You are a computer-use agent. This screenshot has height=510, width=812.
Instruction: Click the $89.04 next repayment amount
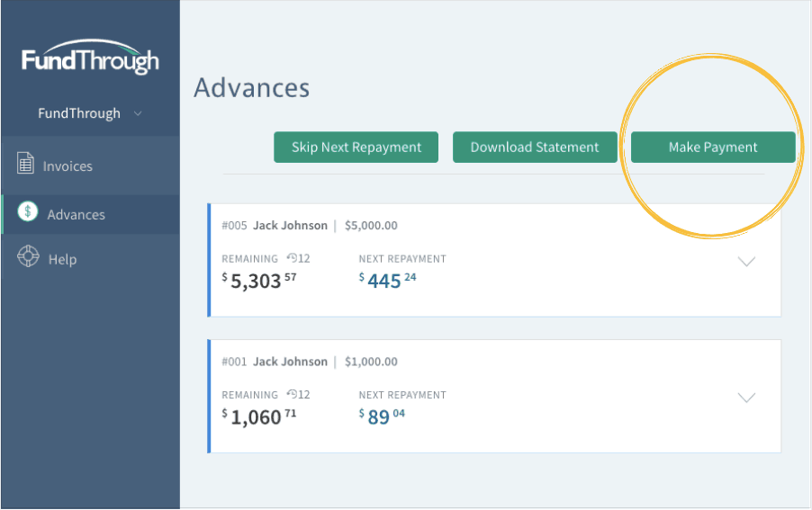[x=382, y=416]
